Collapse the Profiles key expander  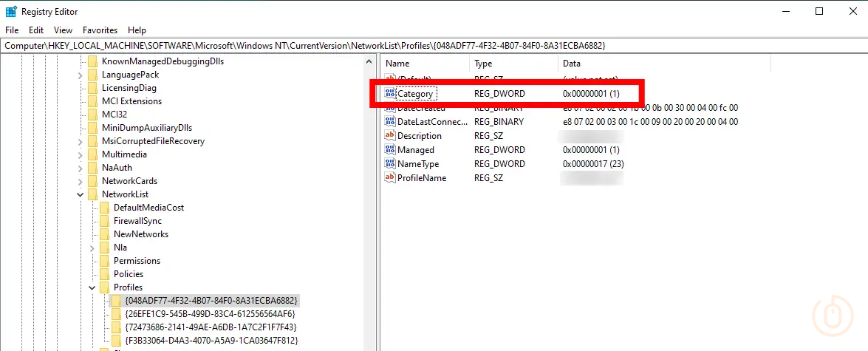(x=92, y=287)
